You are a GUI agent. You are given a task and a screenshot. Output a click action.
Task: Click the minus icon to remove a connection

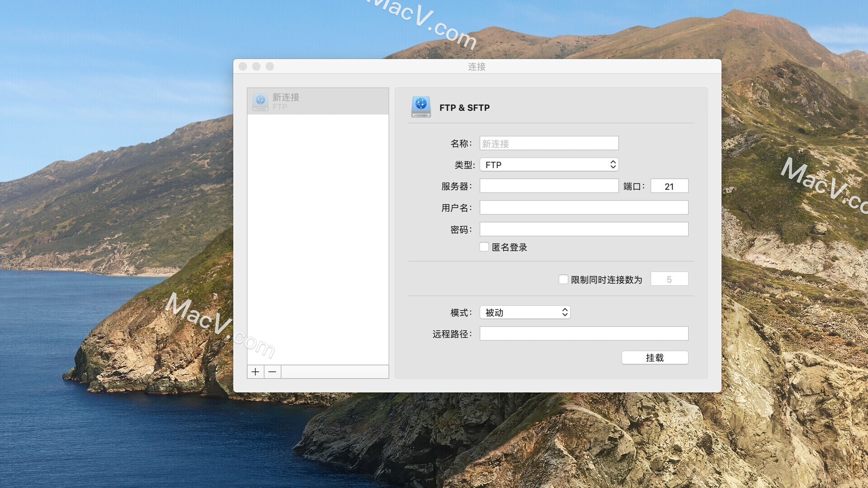point(272,371)
